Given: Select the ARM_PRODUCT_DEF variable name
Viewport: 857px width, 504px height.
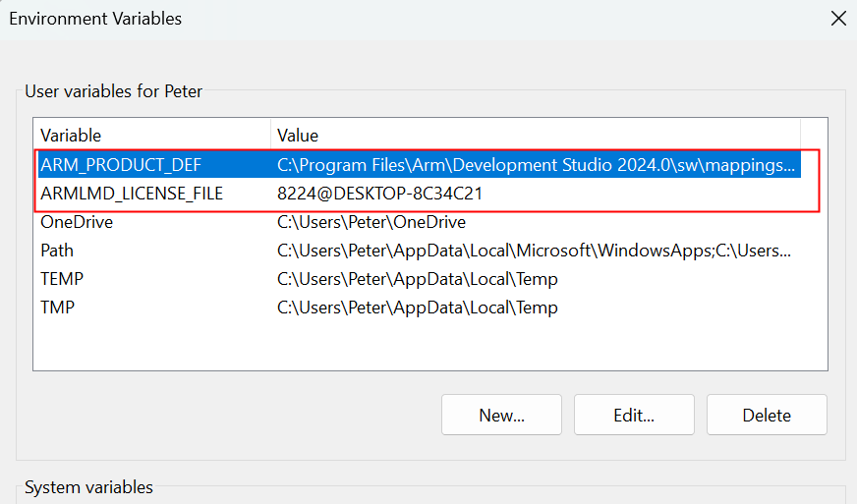Looking at the screenshot, I should pos(121,165).
